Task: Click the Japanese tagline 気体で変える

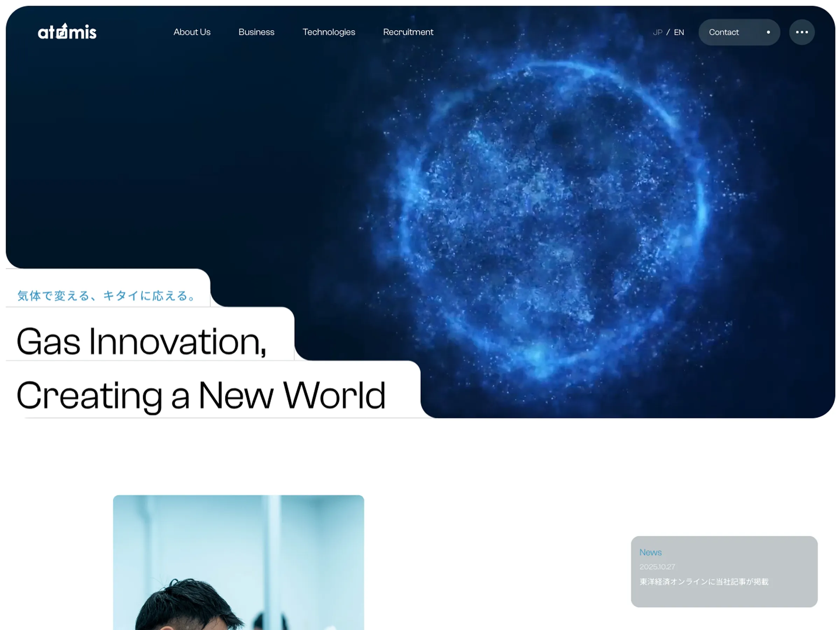Action: click(106, 295)
